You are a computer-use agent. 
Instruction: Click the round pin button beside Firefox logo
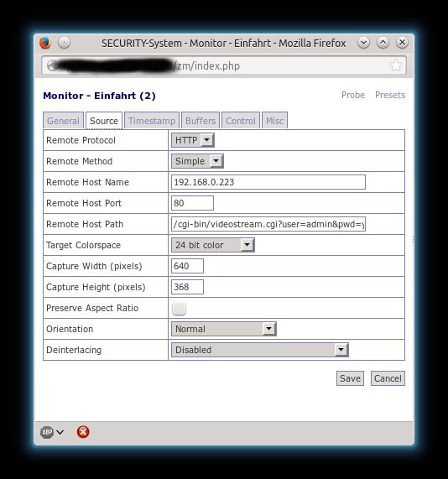click(x=64, y=43)
